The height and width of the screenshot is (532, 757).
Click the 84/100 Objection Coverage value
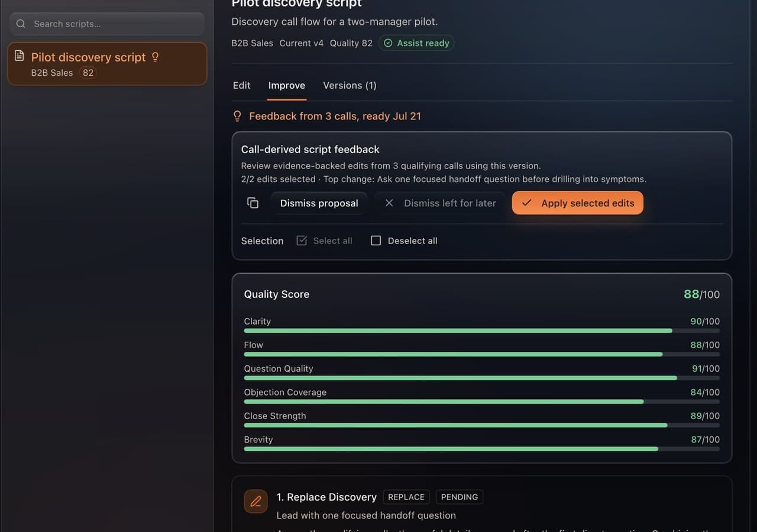706,392
